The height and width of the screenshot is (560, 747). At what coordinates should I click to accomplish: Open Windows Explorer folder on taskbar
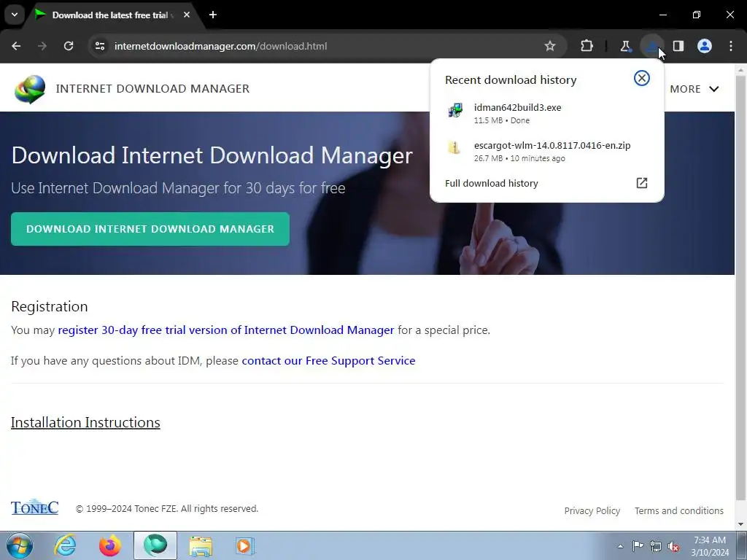coord(201,545)
